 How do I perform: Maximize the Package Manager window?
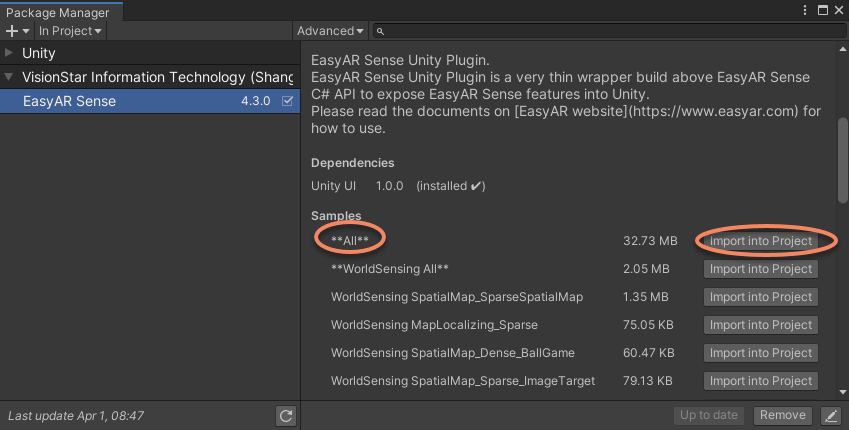(823, 10)
